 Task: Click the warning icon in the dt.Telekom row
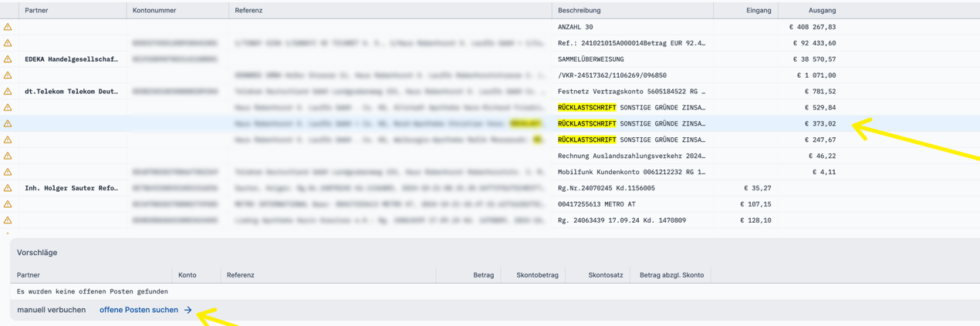8,92
